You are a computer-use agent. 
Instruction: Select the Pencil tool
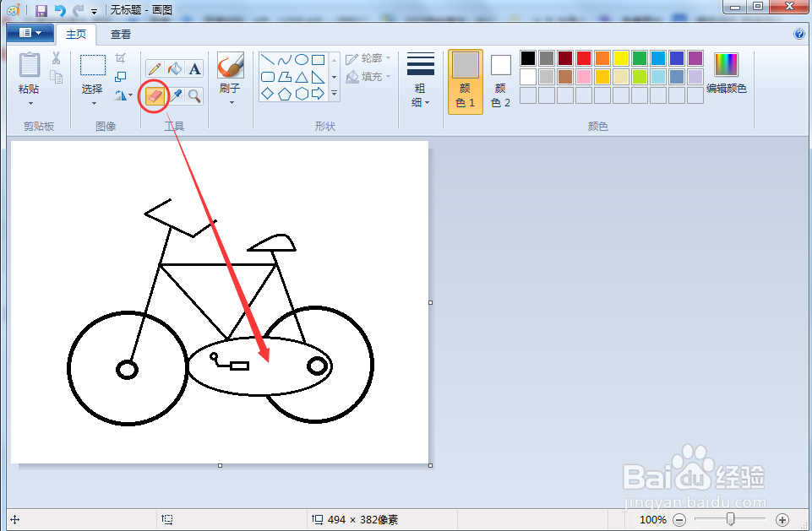153,67
